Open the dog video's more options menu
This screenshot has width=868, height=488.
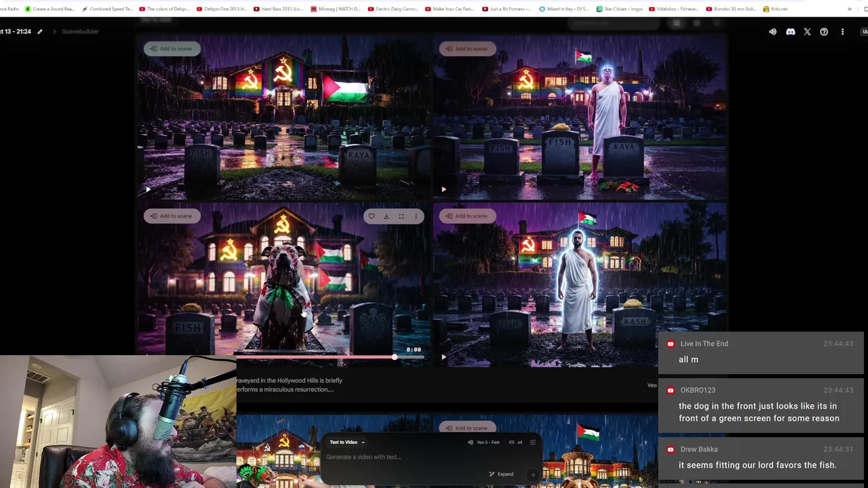pyautogui.click(x=416, y=216)
